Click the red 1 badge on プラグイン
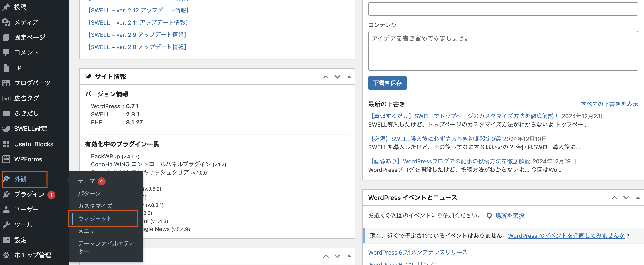Image resolution: width=644 pixels, height=265 pixels. click(x=51, y=195)
